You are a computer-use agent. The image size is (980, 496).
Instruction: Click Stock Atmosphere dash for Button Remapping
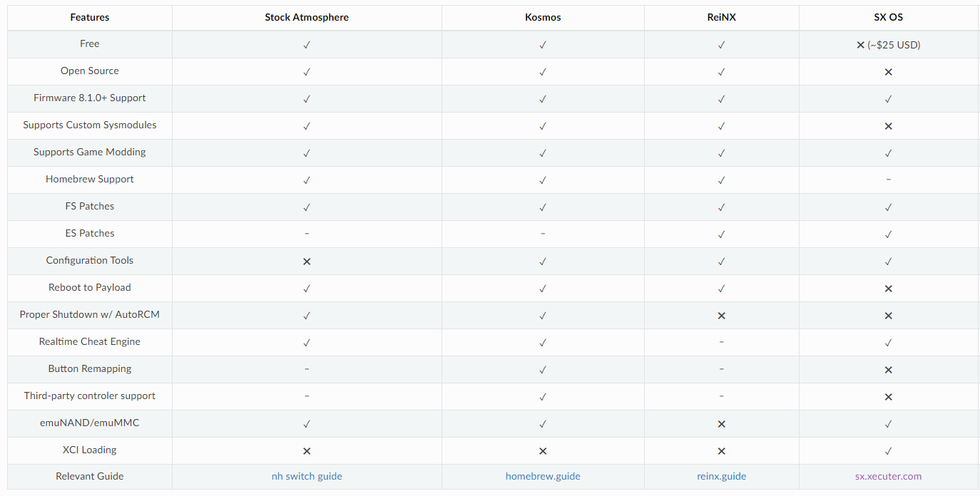pyautogui.click(x=307, y=369)
